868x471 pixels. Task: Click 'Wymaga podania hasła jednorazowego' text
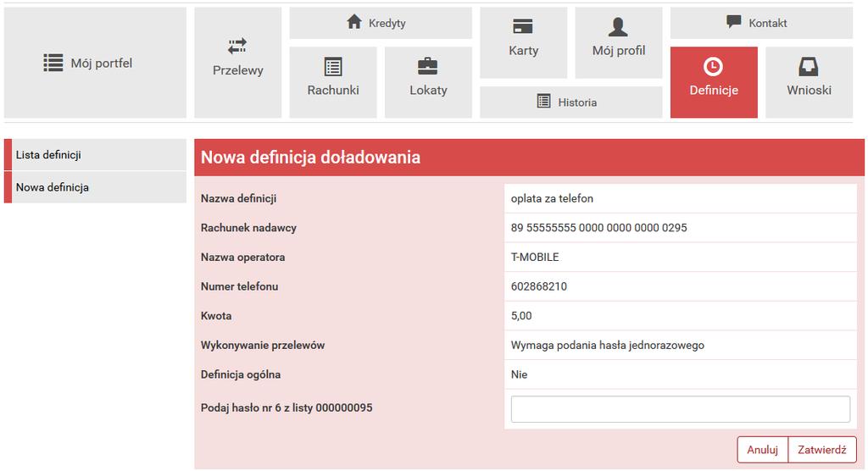607,345
